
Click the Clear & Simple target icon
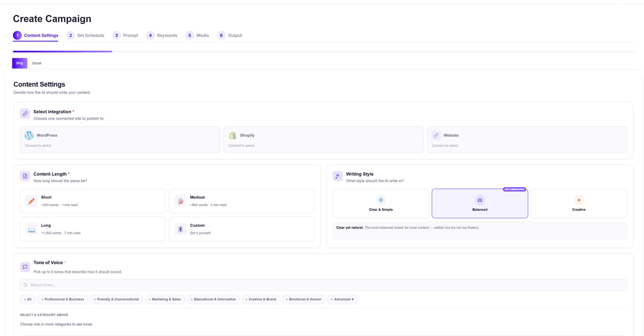coord(381,200)
